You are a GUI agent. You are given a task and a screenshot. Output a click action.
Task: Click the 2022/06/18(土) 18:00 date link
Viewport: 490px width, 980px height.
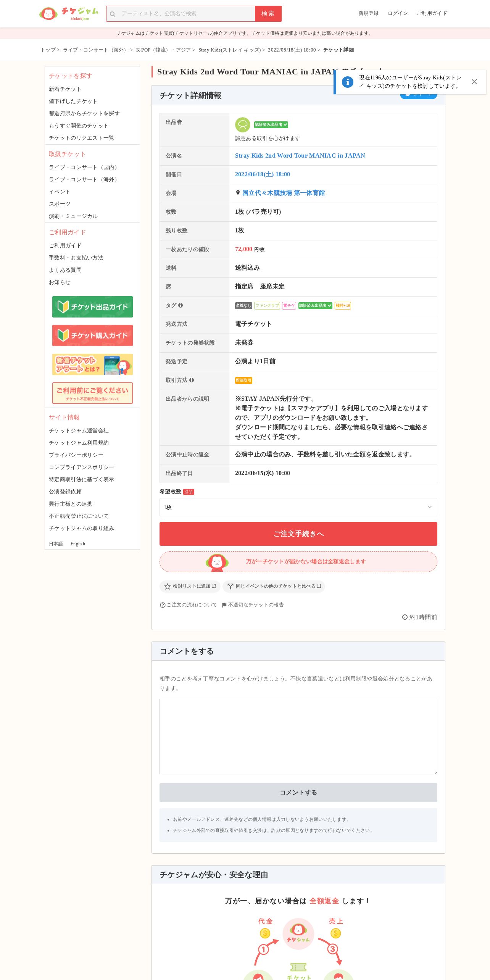[263, 174]
